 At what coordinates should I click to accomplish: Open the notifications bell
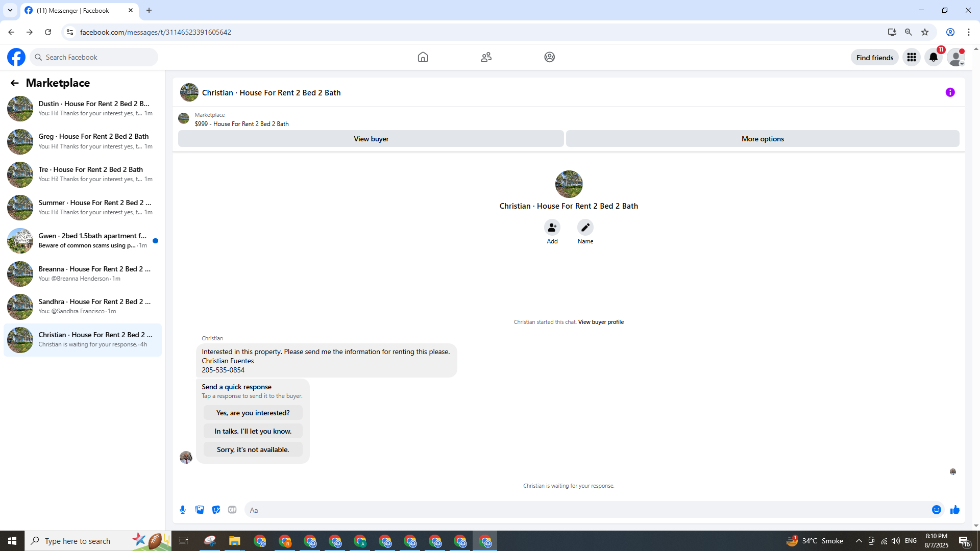[x=934, y=57]
